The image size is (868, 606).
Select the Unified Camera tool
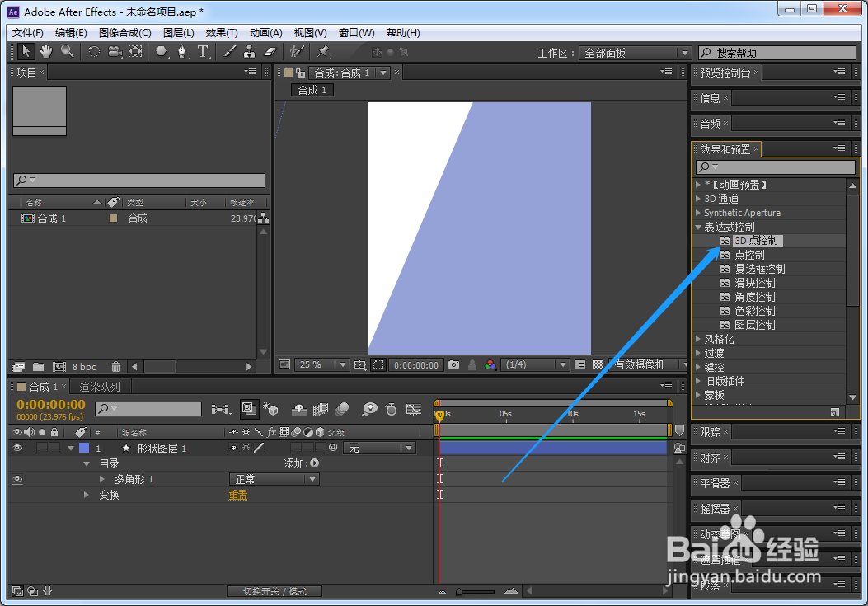point(115,52)
